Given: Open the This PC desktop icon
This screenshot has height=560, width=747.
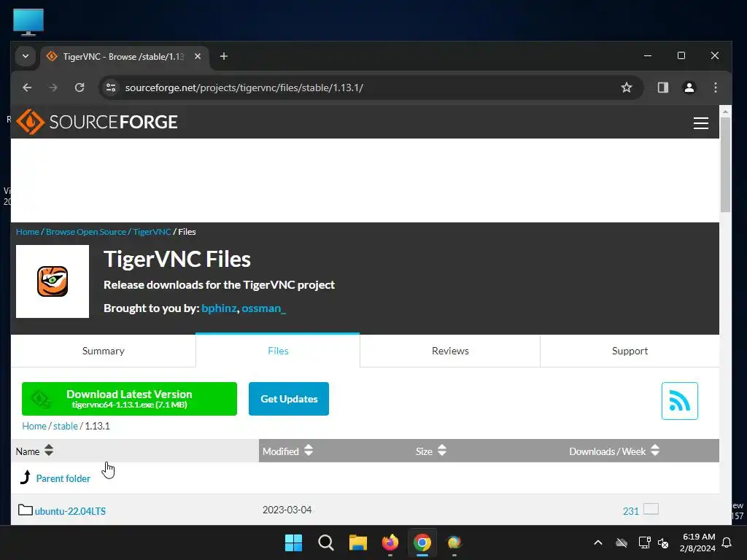Looking at the screenshot, I should tap(28, 22).
